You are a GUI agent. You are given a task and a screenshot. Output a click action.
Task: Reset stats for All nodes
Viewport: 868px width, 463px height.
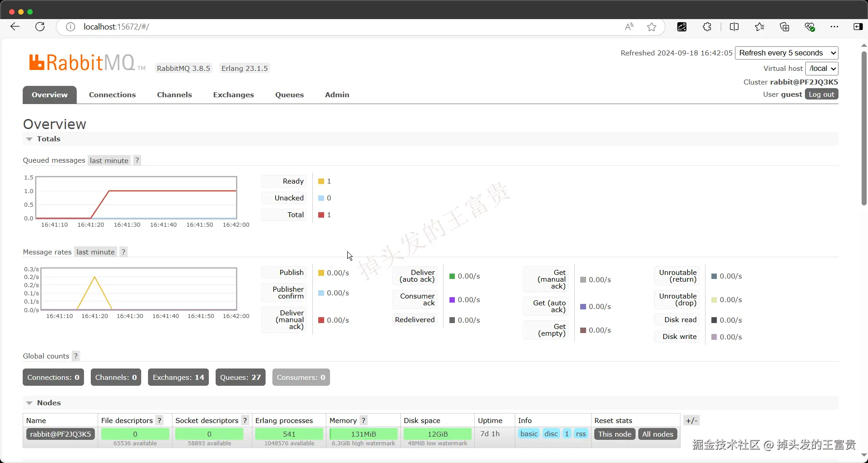657,434
